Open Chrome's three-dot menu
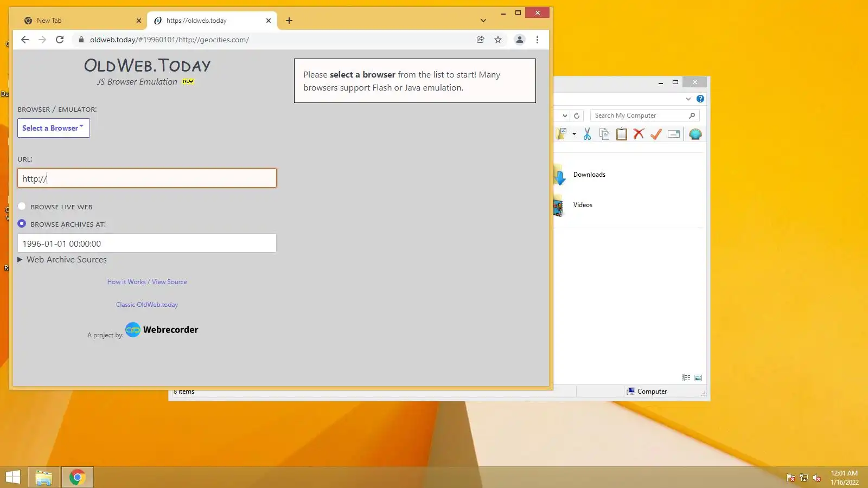This screenshot has height=488, width=868. click(537, 40)
